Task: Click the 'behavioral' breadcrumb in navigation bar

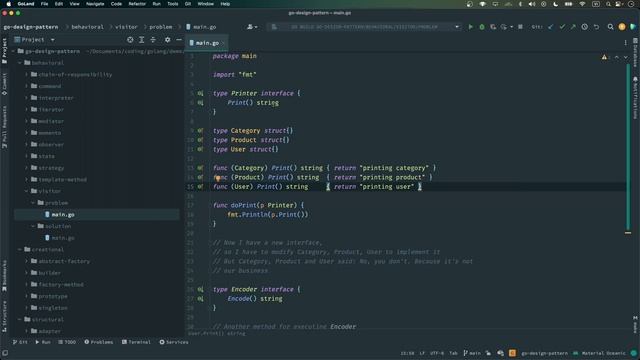Action: pos(87,27)
